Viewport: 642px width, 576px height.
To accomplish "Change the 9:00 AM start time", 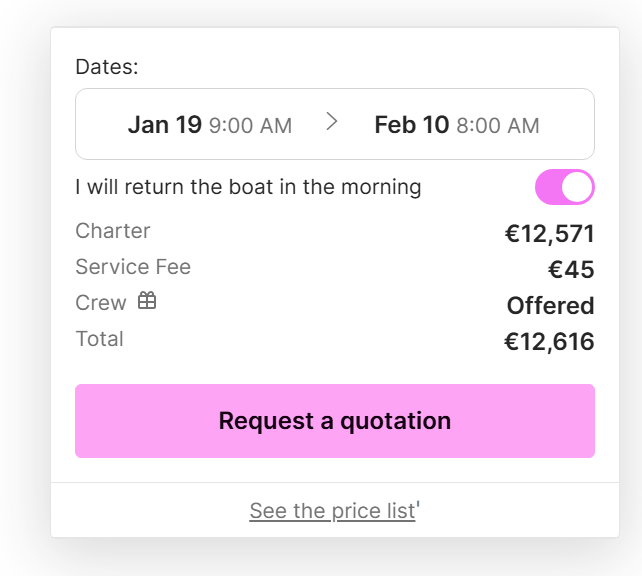I will tap(250, 126).
